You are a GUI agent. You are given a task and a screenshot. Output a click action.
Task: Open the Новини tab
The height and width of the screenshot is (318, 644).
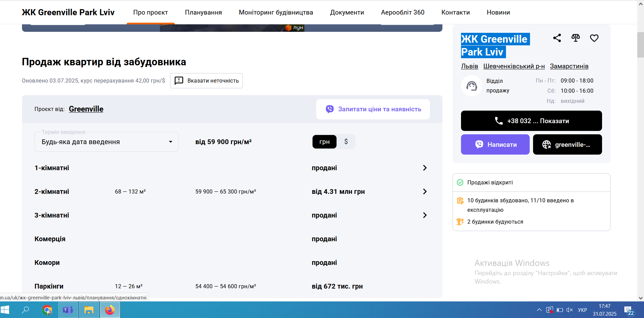[x=498, y=13]
